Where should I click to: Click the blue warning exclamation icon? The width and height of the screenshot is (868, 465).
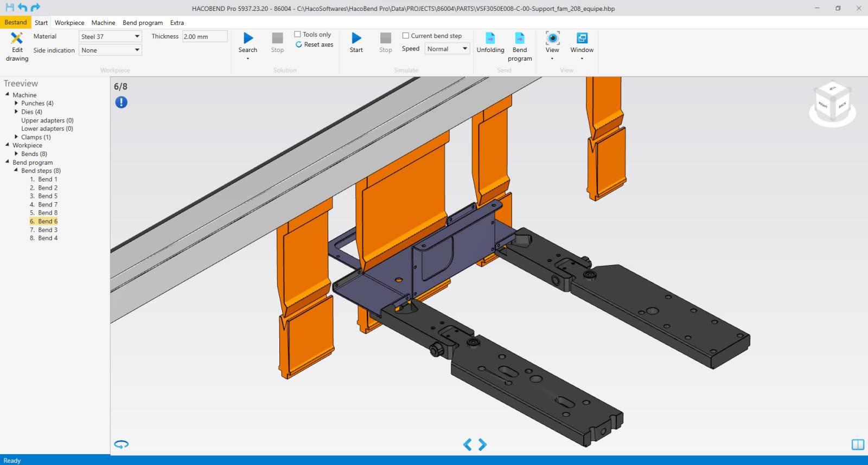121,102
